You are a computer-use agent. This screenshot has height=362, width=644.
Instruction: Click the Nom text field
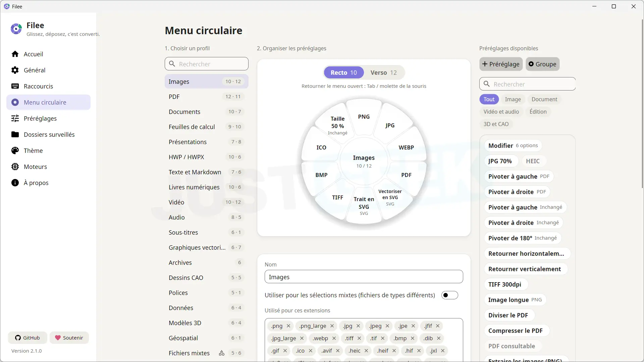[x=364, y=277]
